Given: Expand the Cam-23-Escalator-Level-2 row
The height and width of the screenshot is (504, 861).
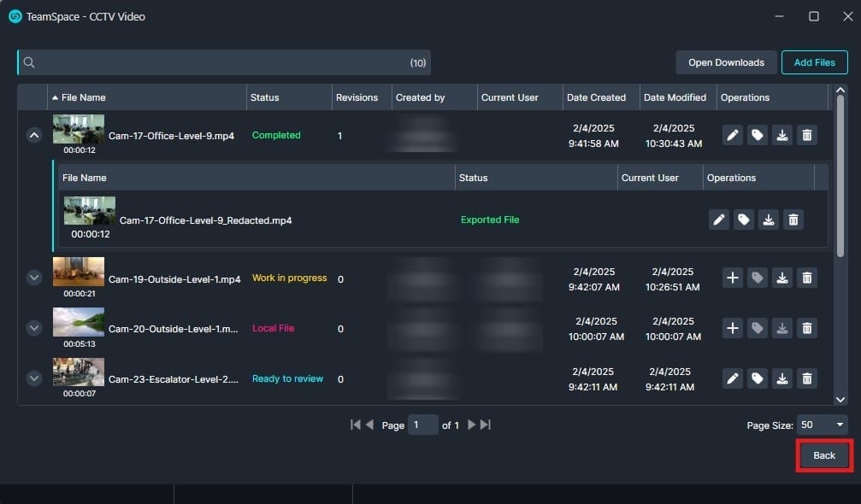Looking at the screenshot, I should pos(34,378).
